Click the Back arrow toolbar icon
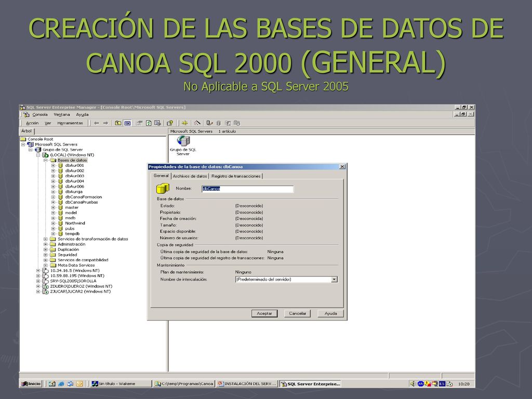 [x=96, y=123]
